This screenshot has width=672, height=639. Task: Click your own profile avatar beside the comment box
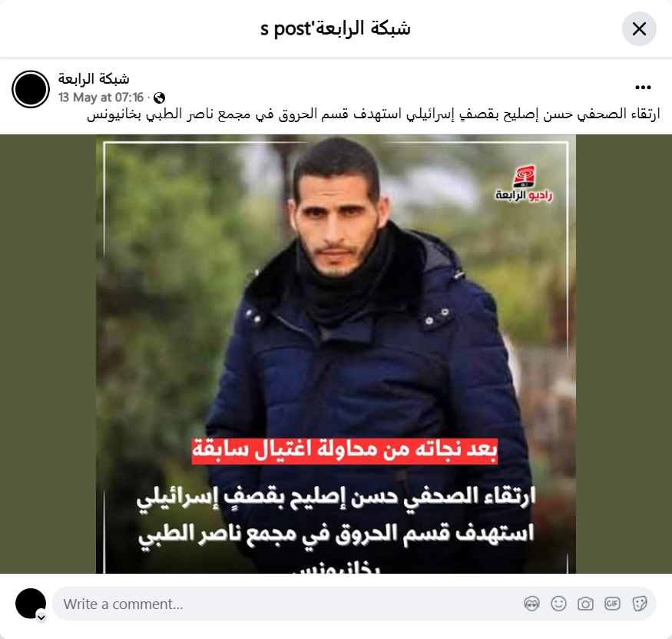(31, 604)
